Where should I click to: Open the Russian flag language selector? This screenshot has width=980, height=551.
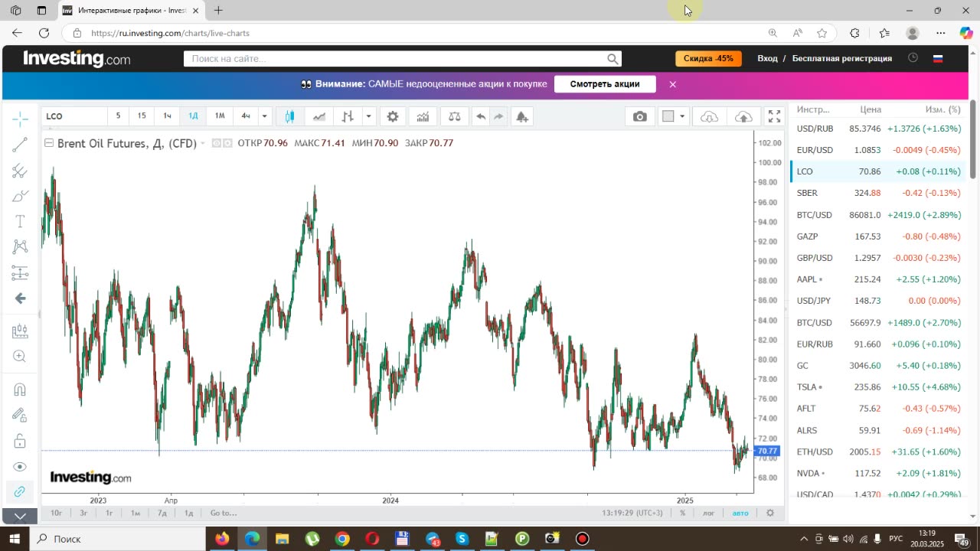[938, 58]
